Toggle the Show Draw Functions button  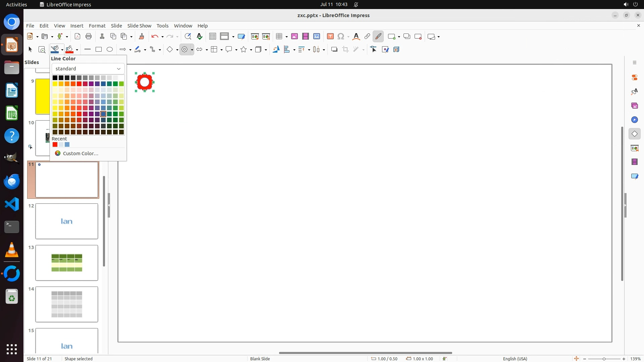[x=378, y=37]
